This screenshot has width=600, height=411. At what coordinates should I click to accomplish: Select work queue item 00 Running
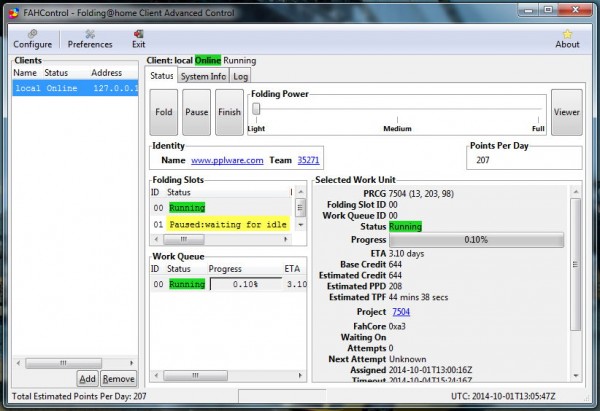pos(229,284)
